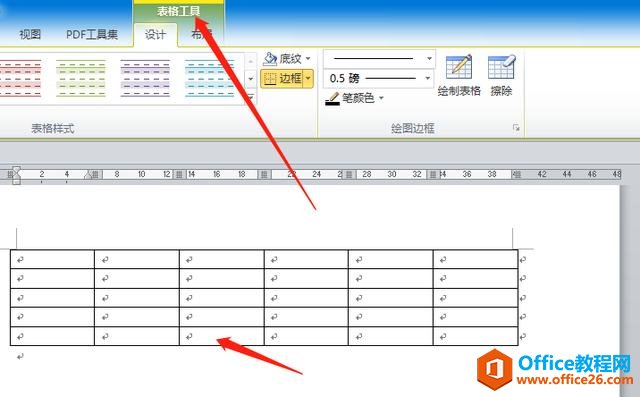Open the 视图 ribbon tab

tap(30, 34)
